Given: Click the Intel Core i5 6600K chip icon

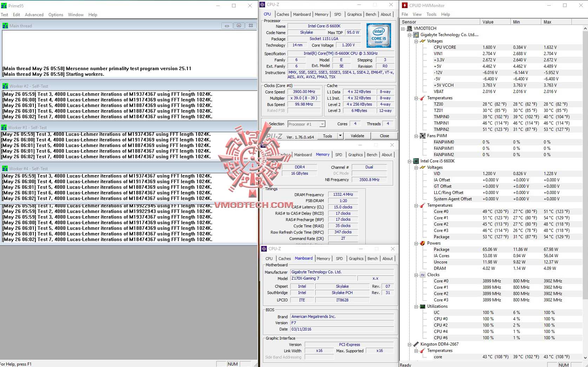Looking at the screenshot, I should coord(416,161).
